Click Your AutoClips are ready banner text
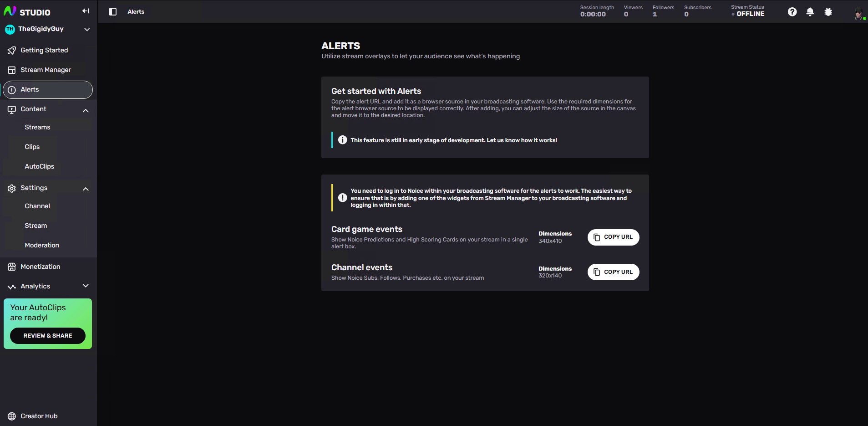Screen dimensions: 868x426 [38, 313]
